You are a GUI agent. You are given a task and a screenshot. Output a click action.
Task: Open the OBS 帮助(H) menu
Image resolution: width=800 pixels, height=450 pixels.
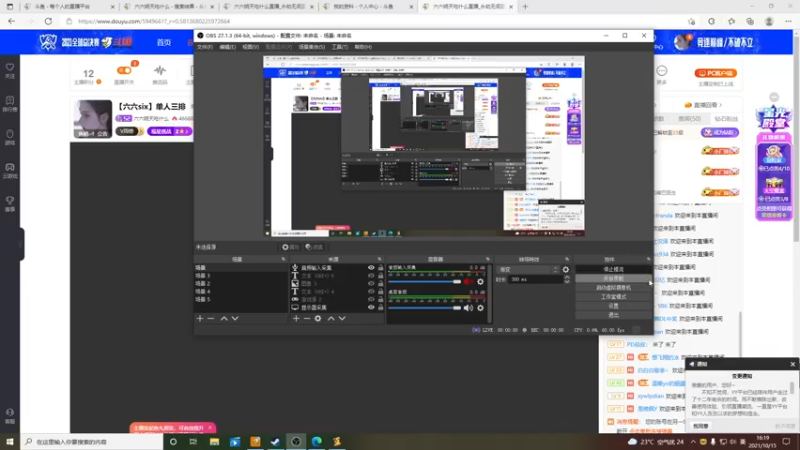tap(363, 47)
